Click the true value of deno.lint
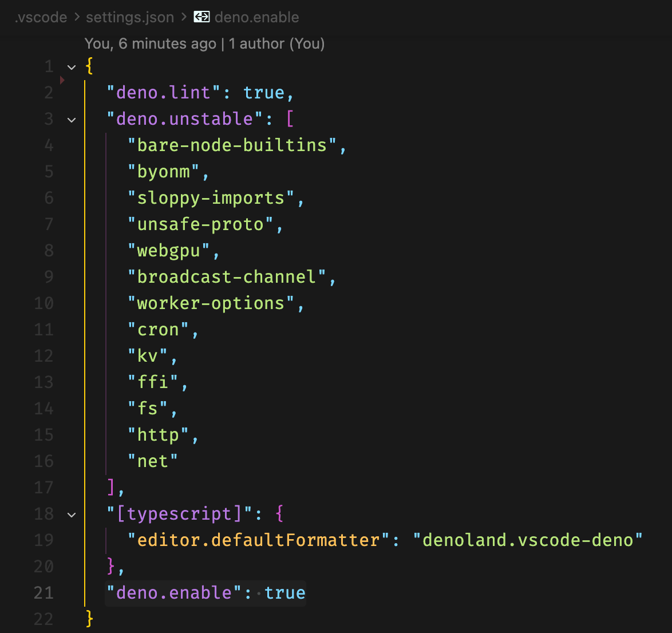The height and width of the screenshot is (633, 672). click(x=263, y=93)
